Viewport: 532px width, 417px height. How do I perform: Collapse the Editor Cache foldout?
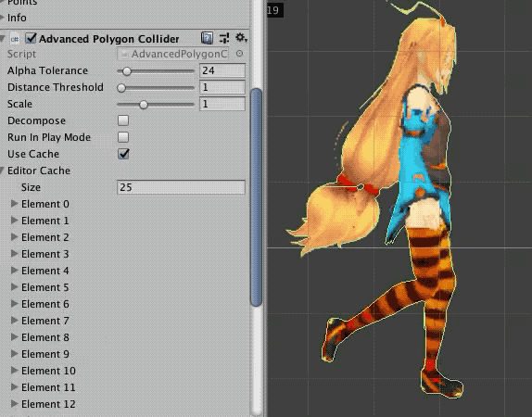3,171
